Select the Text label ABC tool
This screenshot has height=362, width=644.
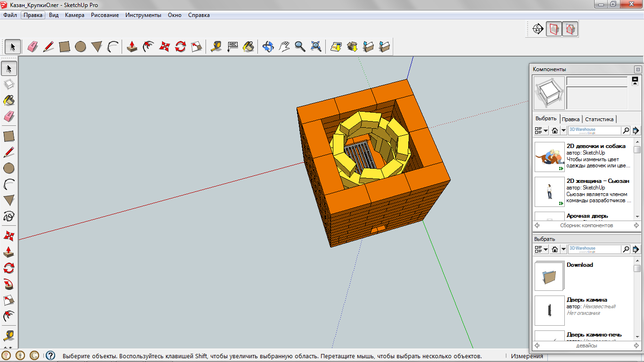232,46
